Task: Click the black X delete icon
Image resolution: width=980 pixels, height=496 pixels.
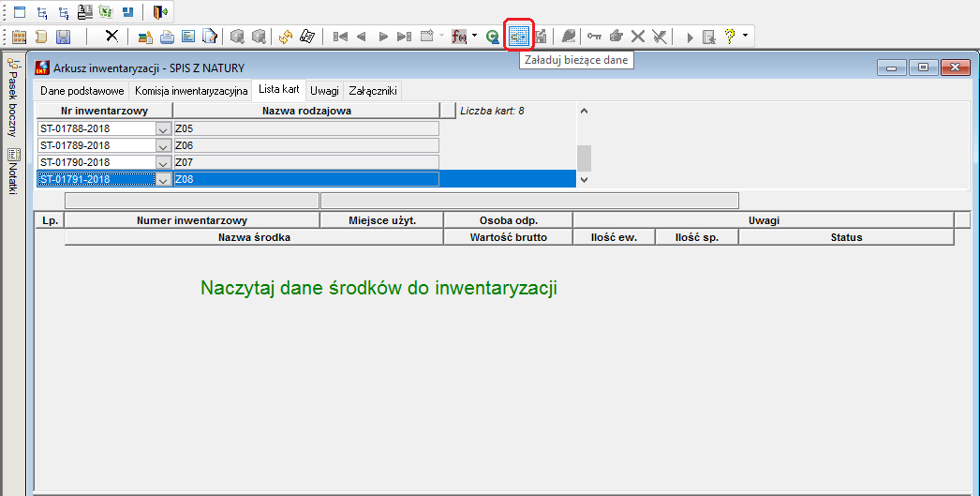Action: click(x=111, y=37)
